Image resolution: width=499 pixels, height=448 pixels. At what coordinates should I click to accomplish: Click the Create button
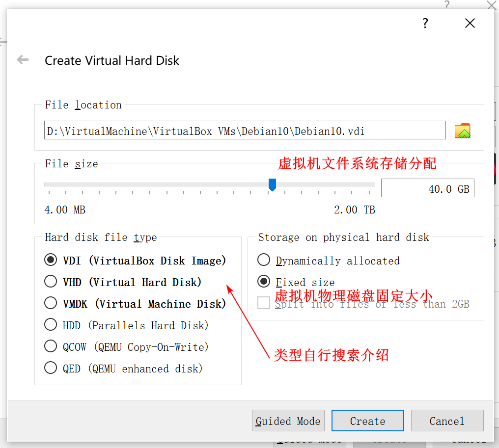pyautogui.click(x=367, y=421)
